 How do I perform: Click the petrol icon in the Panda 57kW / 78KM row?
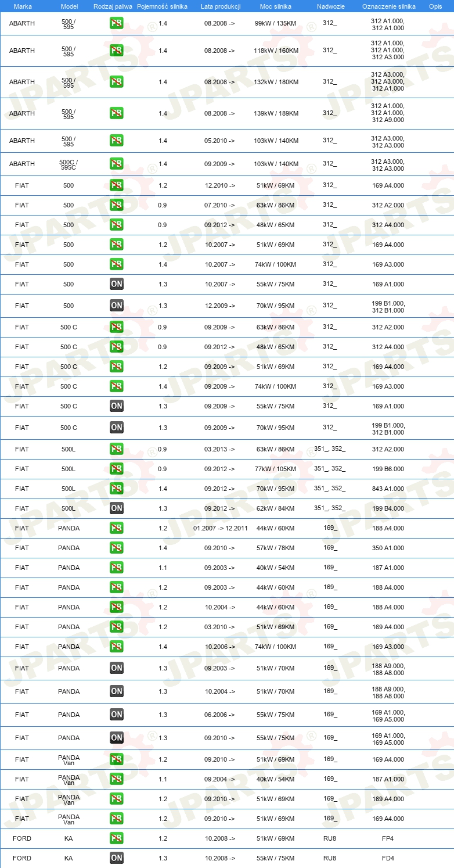click(x=117, y=548)
